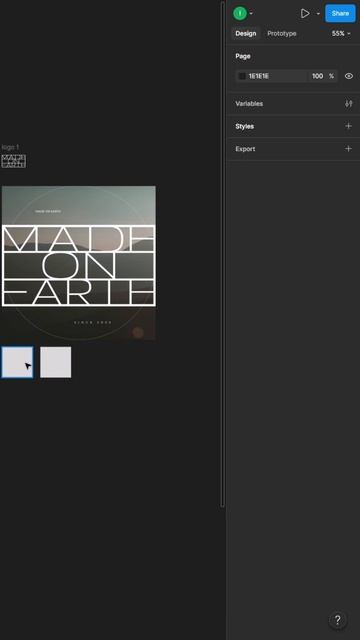Click the green user avatar

coord(240,13)
